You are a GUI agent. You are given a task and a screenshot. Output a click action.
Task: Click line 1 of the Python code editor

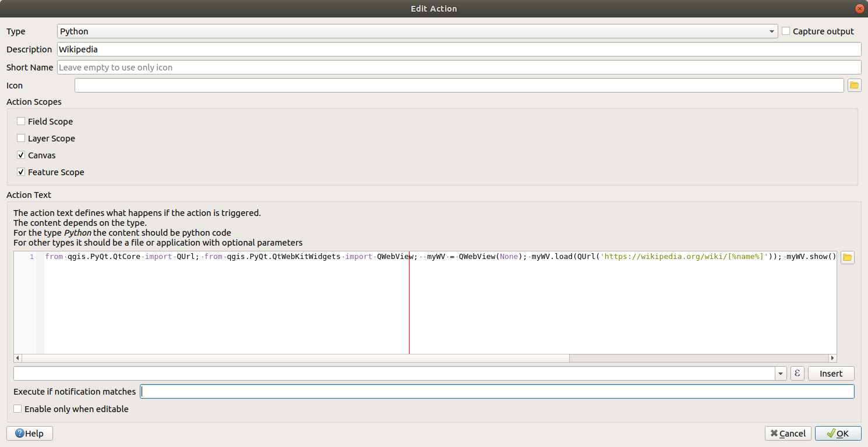[233, 257]
